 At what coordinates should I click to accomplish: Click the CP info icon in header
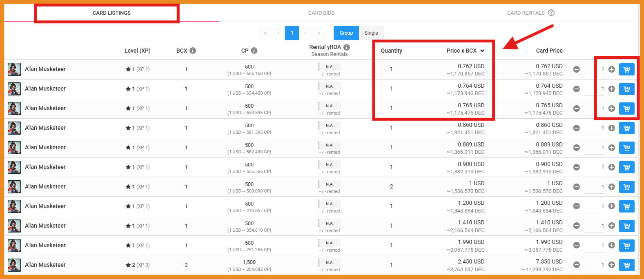[254, 51]
